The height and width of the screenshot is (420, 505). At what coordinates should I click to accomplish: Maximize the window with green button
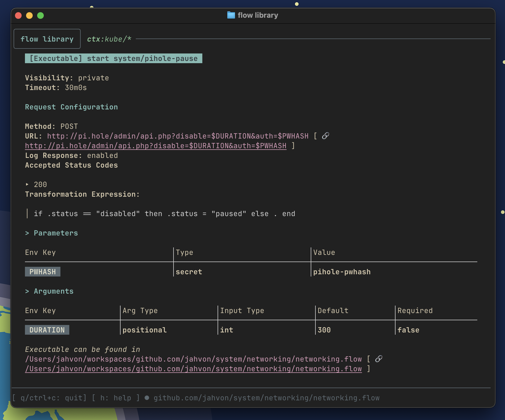[x=40, y=16]
